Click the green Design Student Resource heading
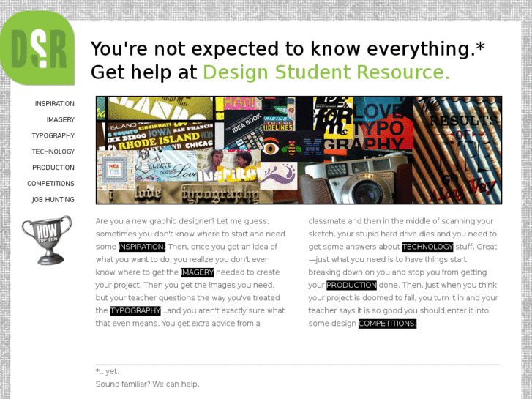This screenshot has height=399, width=532. point(326,72)
